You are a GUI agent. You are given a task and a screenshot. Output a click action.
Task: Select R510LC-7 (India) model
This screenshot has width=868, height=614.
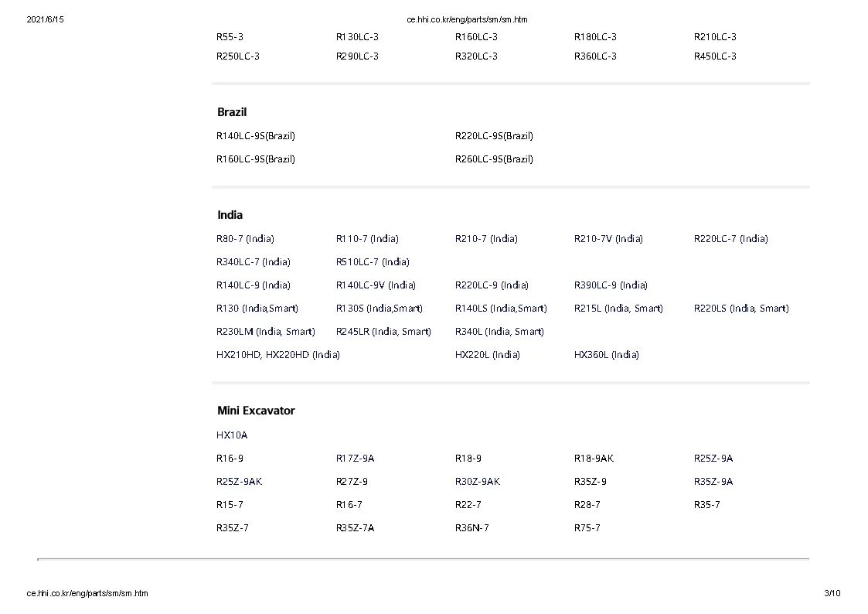tap(373, 262)
